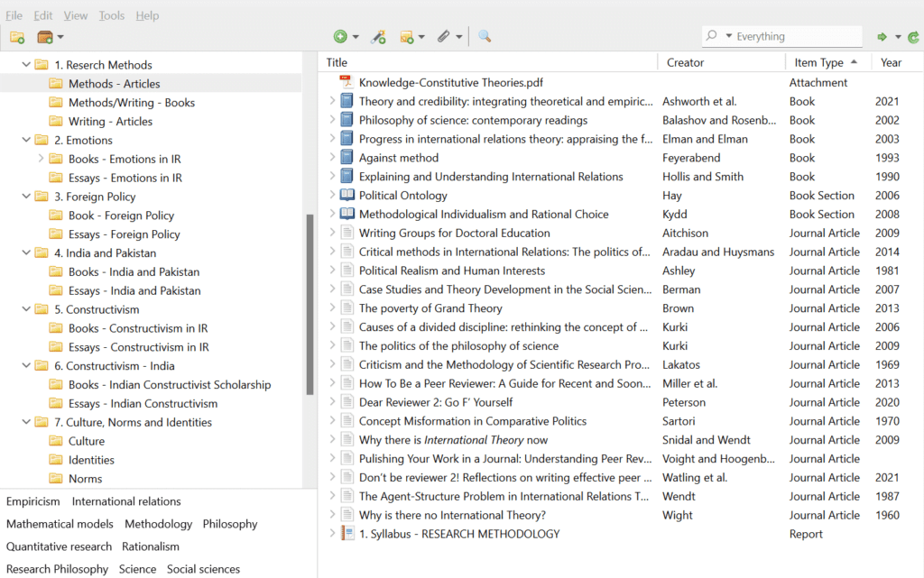Click the Sync refresh icon
This screenshot has height=578, width=924.
[x=913, y=37]
